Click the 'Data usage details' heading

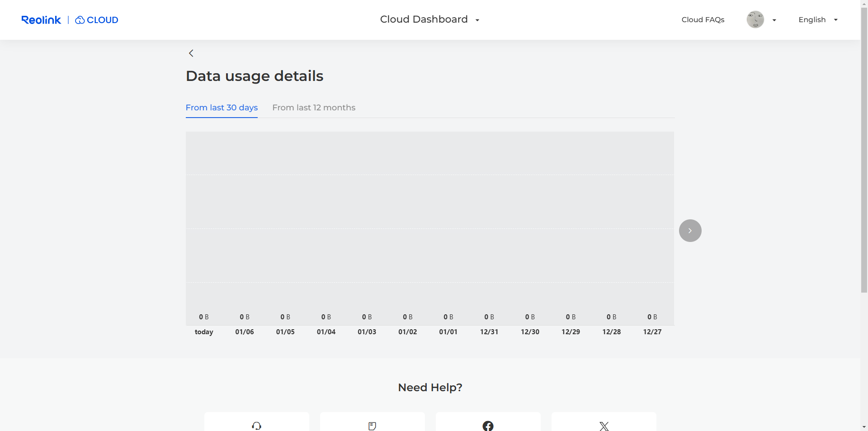255,76
